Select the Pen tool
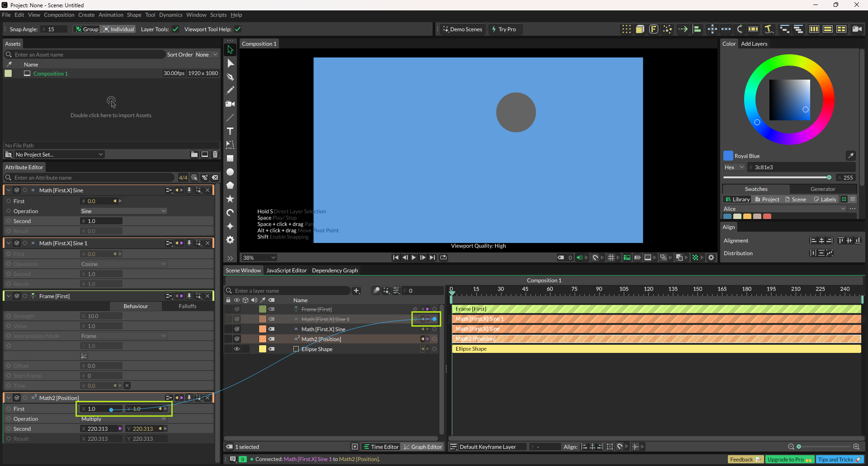 pos(230,77)
